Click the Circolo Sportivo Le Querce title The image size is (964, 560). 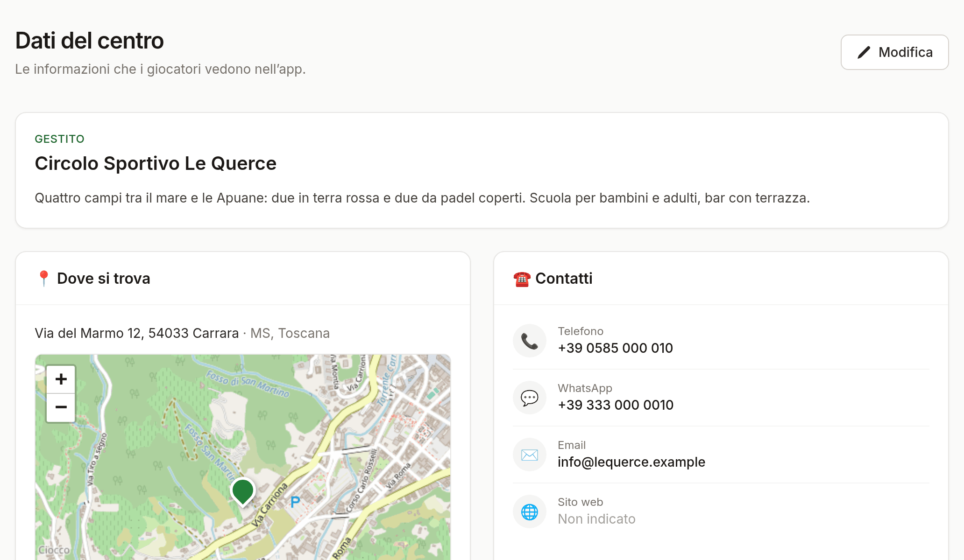pos(156,163)
